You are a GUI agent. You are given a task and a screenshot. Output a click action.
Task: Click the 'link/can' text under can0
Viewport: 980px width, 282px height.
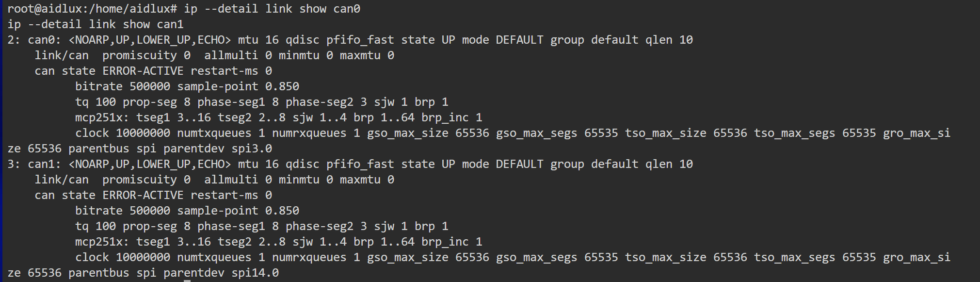[62, 55]
